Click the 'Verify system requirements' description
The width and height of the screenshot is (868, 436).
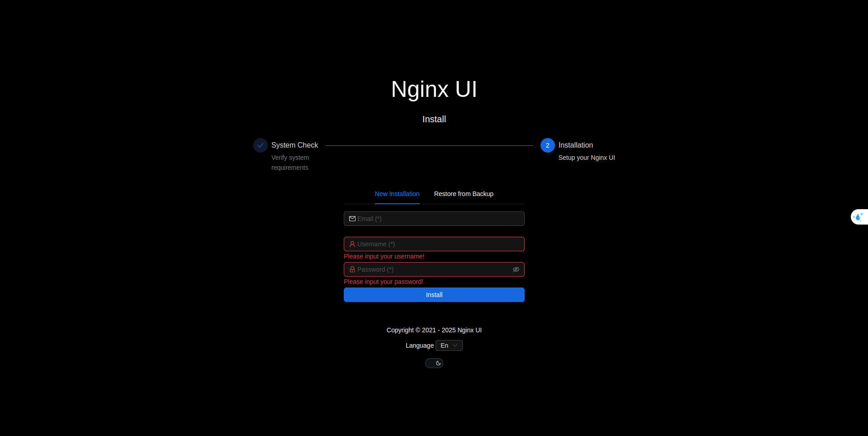pos(290,163)
